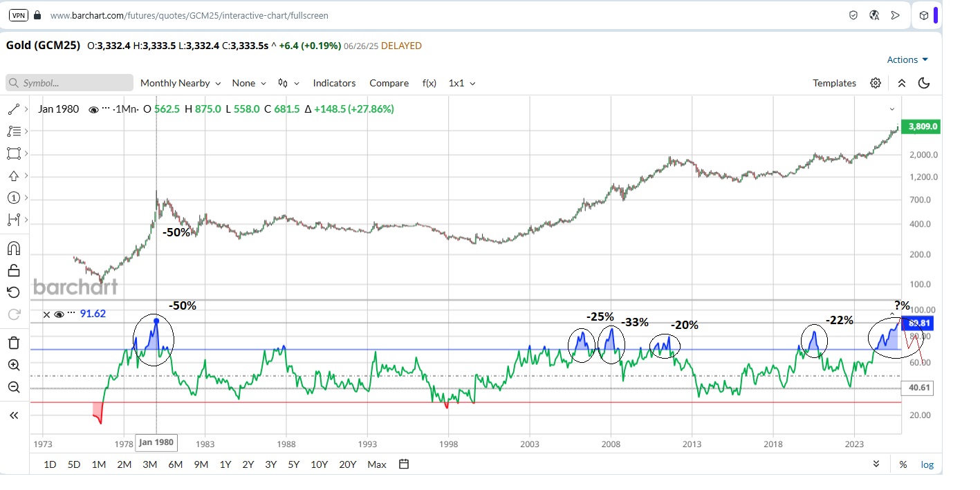Zoom in using the magnifier plus icon
The image size is (980, 490).
13,365
